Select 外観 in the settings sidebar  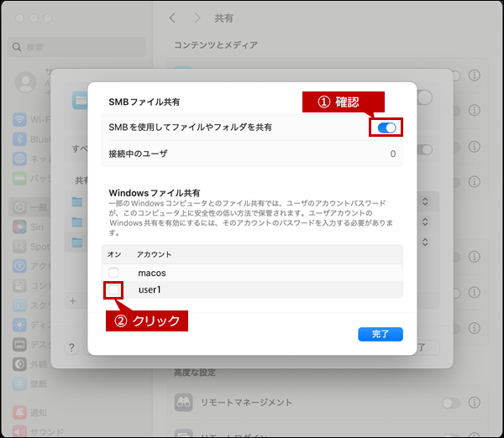tap(20, 363)
